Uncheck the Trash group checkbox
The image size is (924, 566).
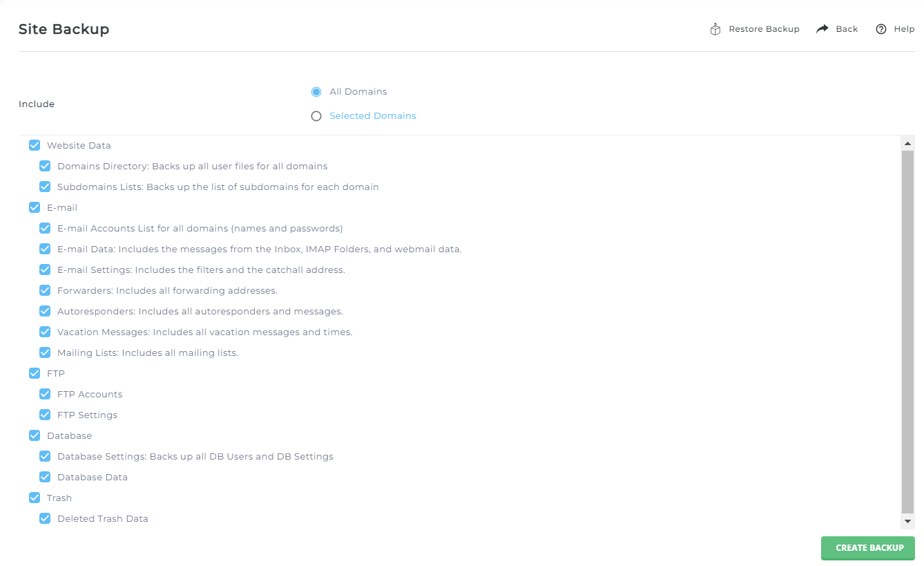(35, 498)
